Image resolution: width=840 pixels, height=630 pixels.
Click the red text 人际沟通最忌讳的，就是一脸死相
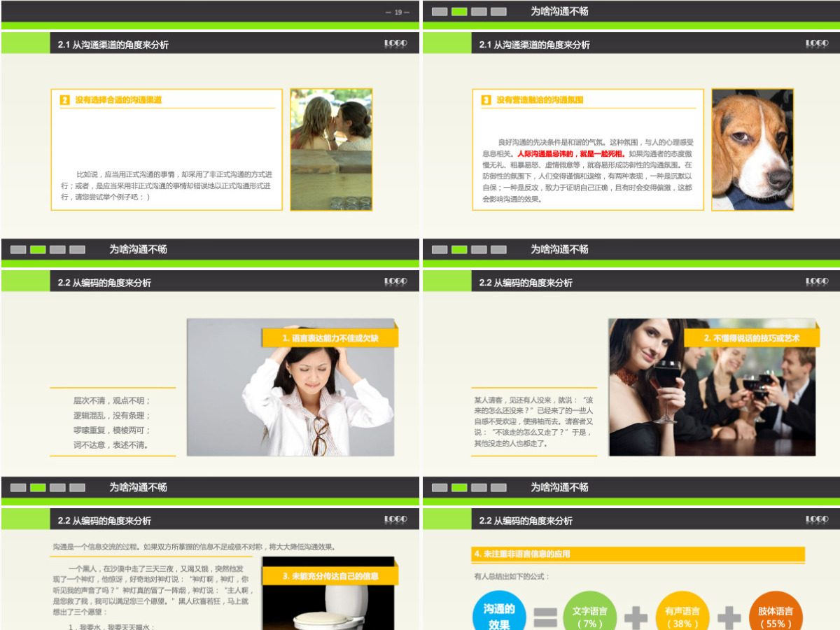click(x=570, y=153)
